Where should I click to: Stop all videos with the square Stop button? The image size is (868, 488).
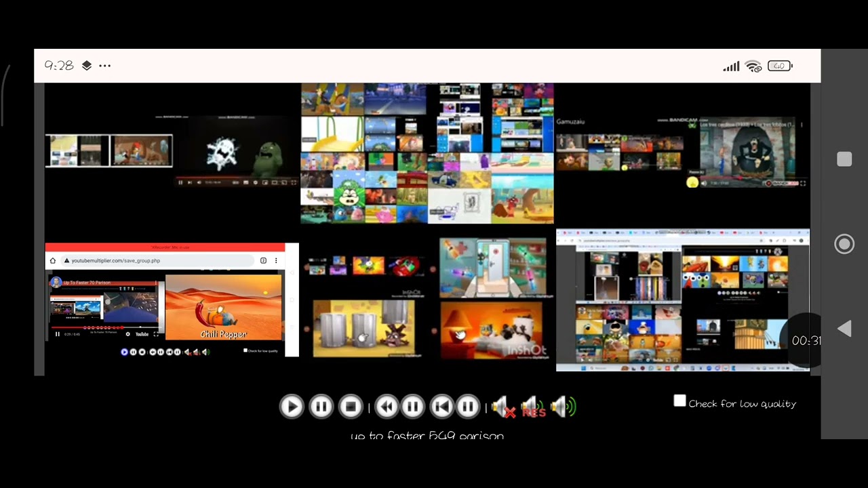[351, 407]
